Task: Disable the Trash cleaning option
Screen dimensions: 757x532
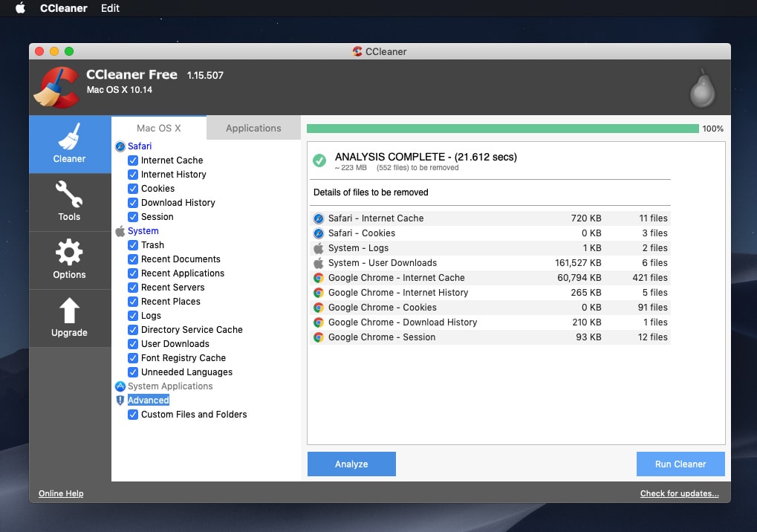Action: tap(133, 244)
